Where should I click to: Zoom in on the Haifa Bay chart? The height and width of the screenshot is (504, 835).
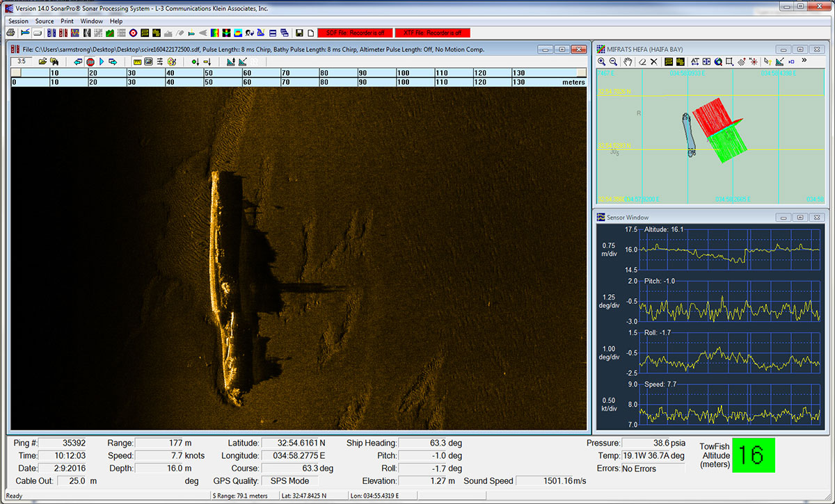[x=602, y=62]
